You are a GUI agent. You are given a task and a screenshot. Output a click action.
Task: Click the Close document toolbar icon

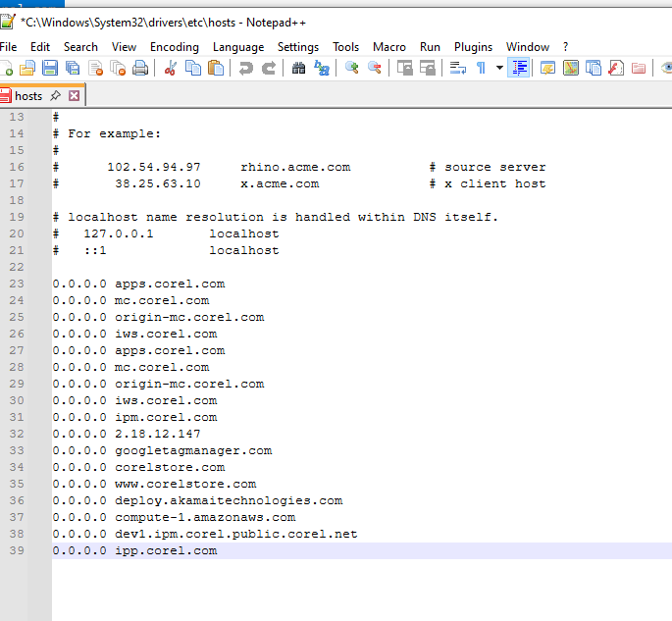(x=95, y=68)
